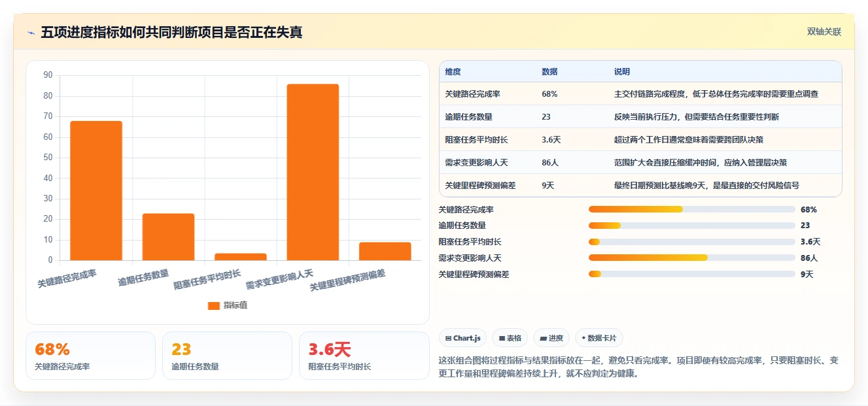Click description starting 反映当前执行压力
This screenshot has width=868, height=406.
697,117
